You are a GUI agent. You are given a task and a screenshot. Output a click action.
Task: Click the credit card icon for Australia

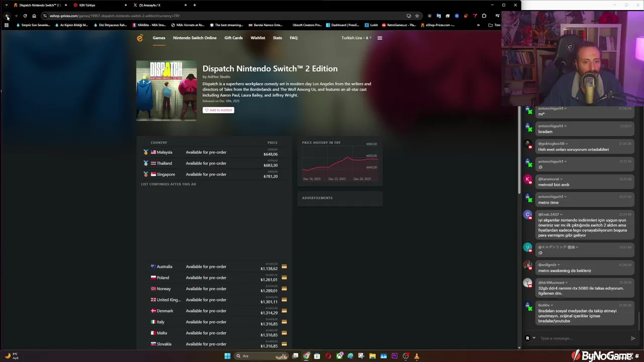pos(284,266)
